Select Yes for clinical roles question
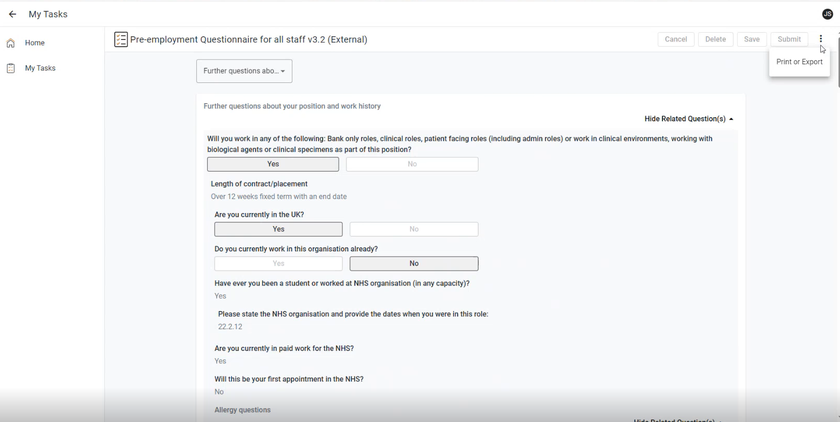This screenshot has width=840, height=422. click(273, 164)
